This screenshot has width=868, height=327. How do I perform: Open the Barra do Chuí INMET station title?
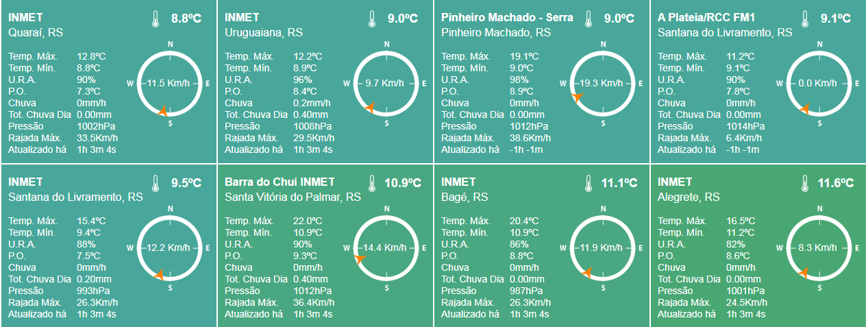click(280, 182)
